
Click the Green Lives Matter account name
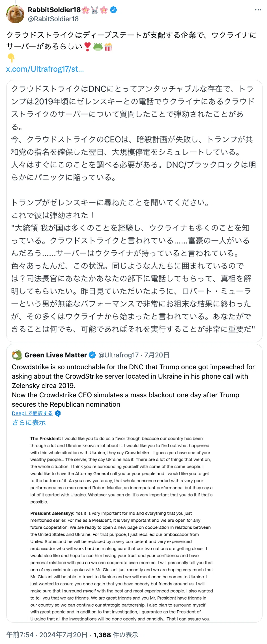56,355
